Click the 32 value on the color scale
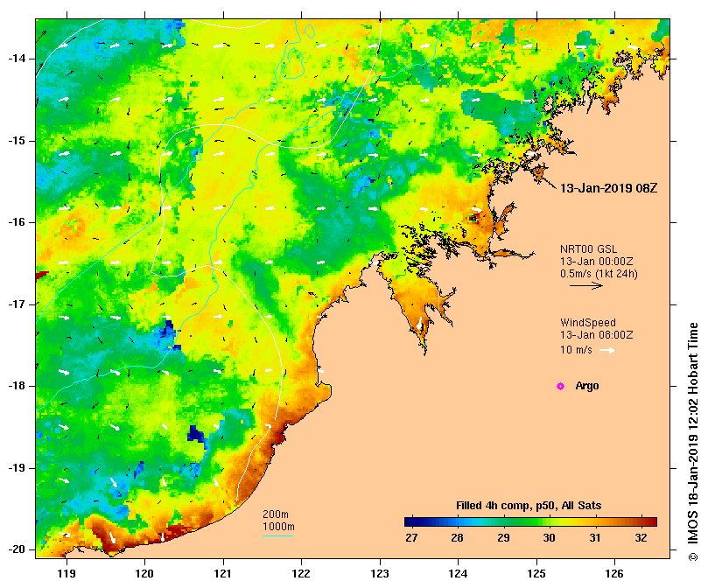This screenshot has height=588, width=708. click(641, 538)
